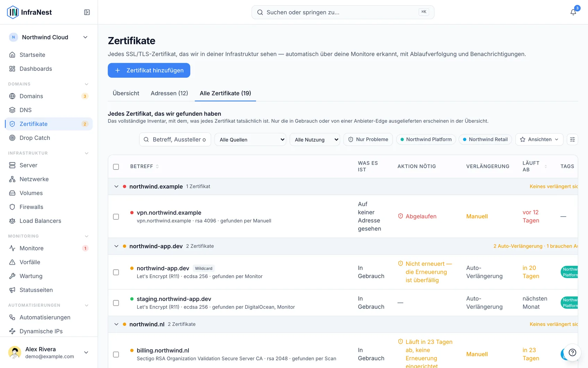Image resolution: width=588 pixels, height=368 pixels.
Task: Select Alle Zertifikate (19) tab
Action: (225, 93)
